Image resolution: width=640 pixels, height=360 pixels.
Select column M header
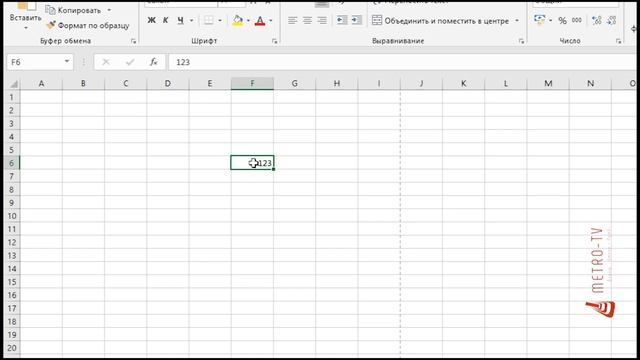(x=548, y=84)
